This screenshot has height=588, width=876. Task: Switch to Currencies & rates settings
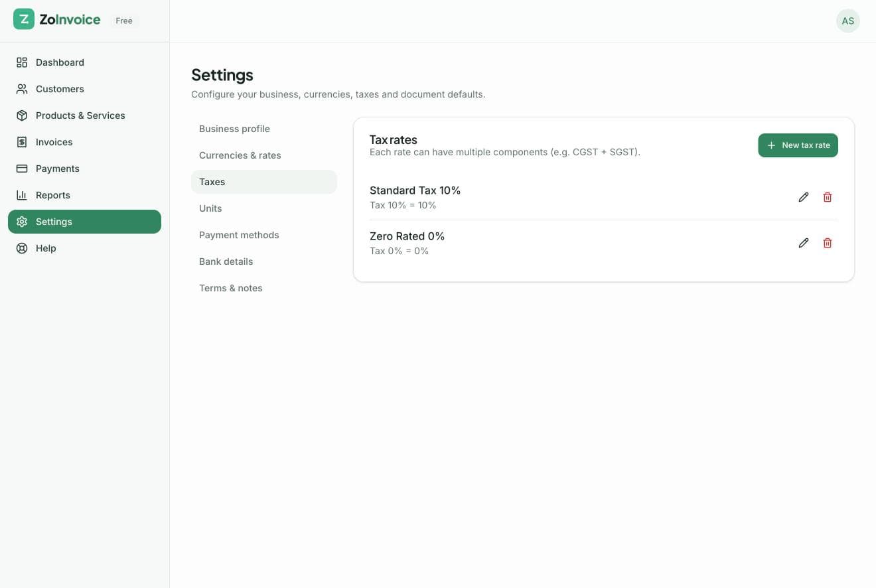point(264,155)
